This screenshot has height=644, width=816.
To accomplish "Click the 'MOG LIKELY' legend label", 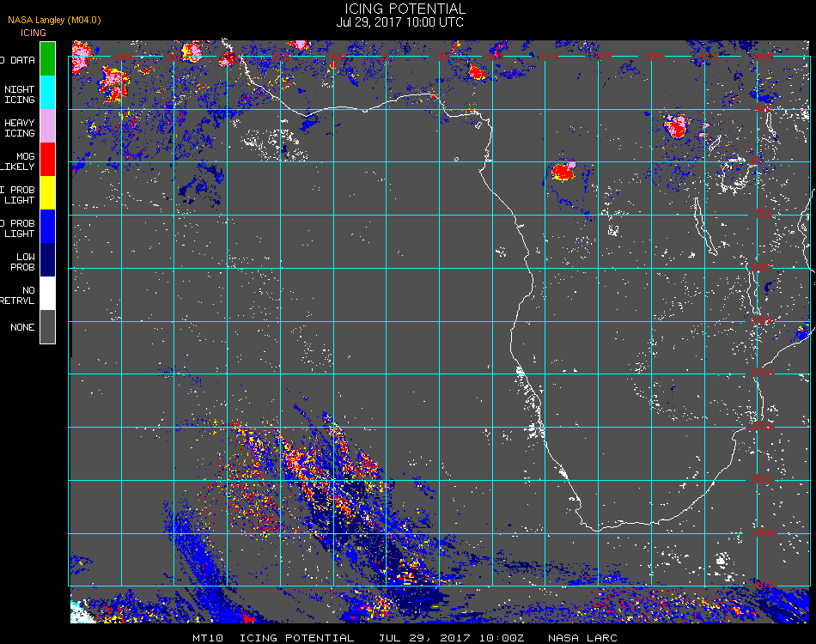I will pos(17,161).
